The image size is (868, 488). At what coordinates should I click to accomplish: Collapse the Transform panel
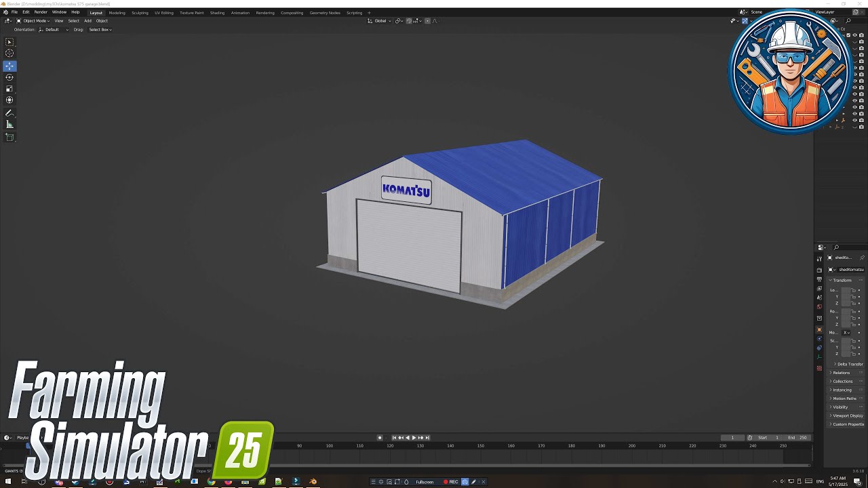pyautogui.click(x=842, y=280)
